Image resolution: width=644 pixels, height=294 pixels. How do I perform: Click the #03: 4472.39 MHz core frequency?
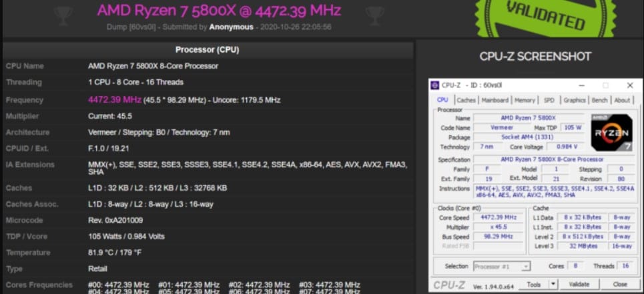pyautogui.click(x=330, y=285)
